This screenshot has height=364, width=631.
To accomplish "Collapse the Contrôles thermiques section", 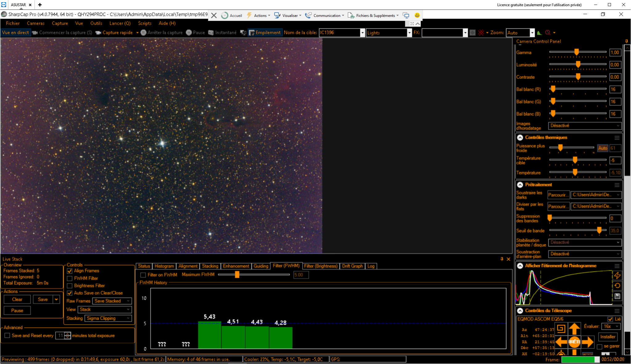I will point(520,138).
